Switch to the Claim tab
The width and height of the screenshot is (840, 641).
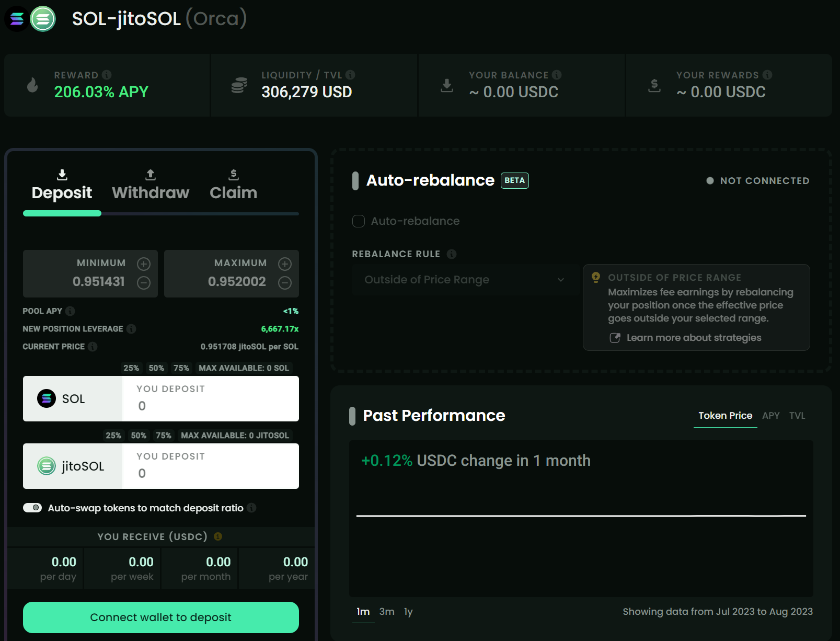(233, 186)
